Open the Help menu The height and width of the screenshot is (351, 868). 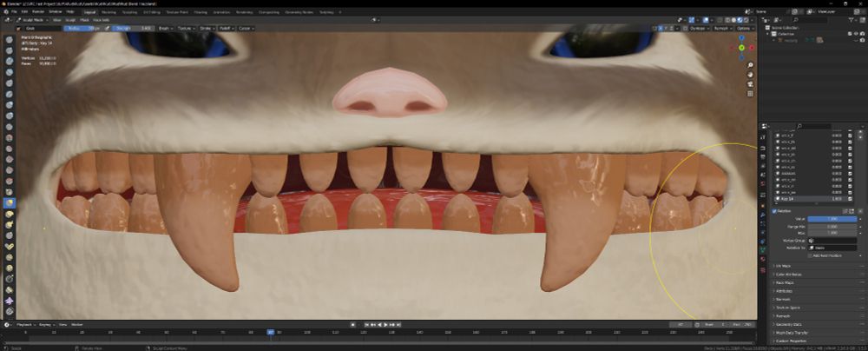69,11
